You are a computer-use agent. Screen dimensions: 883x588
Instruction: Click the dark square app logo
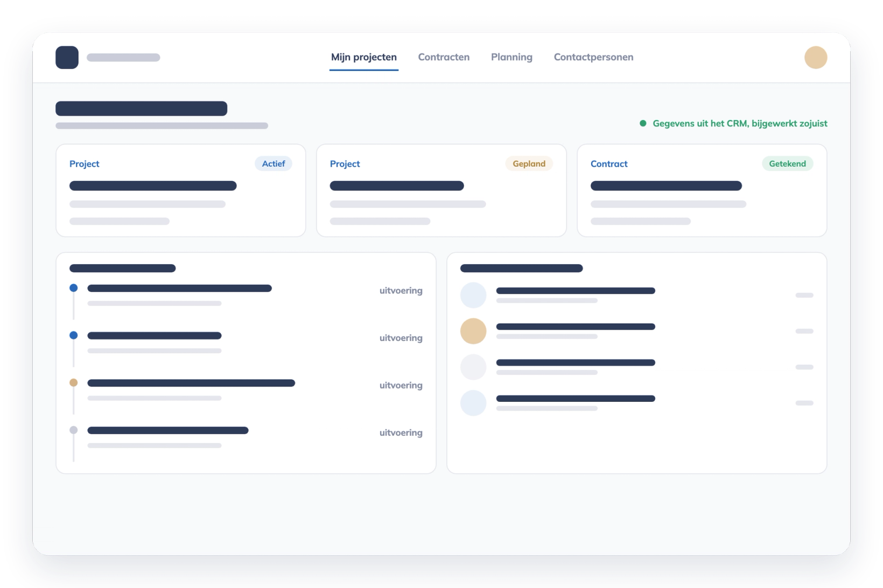coord(67,58)
